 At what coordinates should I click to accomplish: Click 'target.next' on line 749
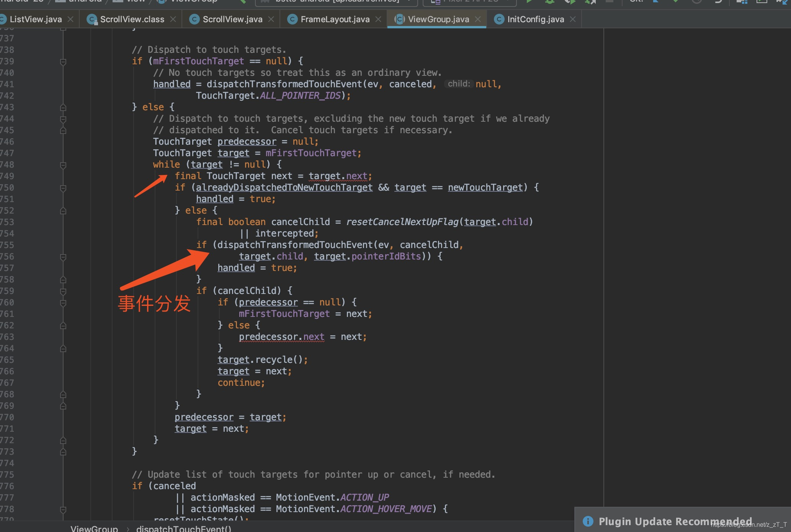coord(338,176)
